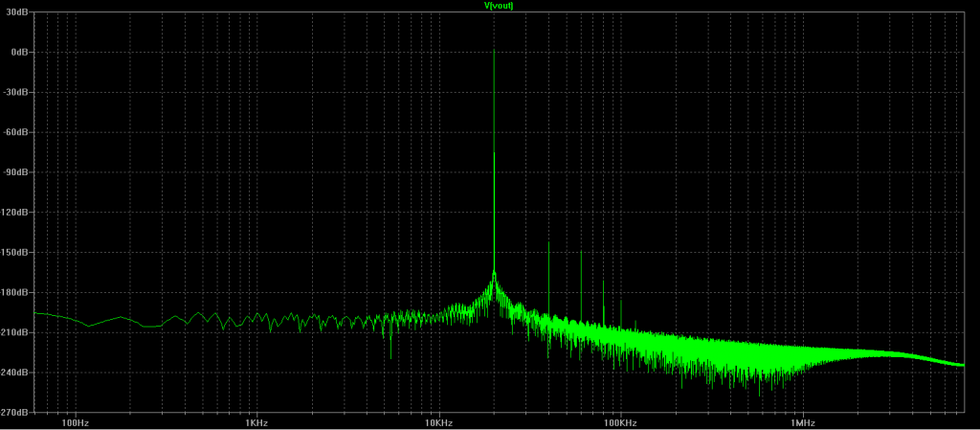The height and width of the screenshot is (430, 980).
Task: Select the 1MHz frequency axis label
Action: point(802,422)
